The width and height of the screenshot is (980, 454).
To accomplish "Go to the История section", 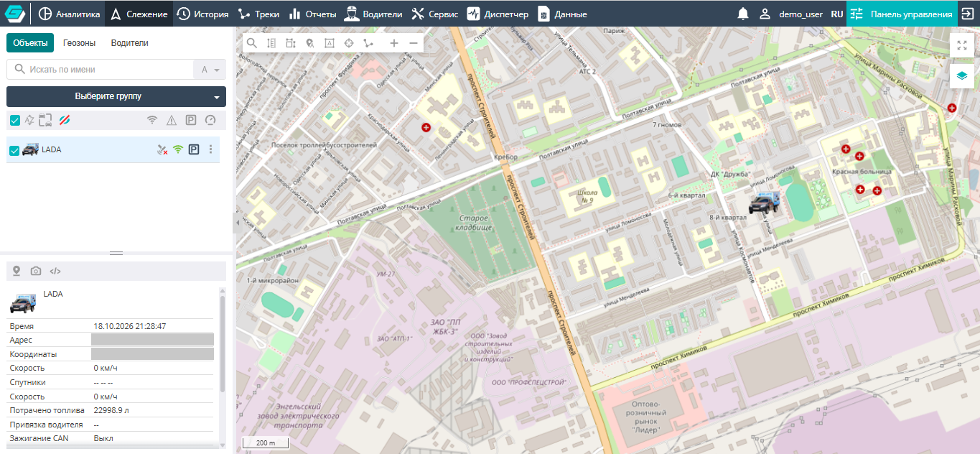I will pyautogui.click(x=202, y=14).
